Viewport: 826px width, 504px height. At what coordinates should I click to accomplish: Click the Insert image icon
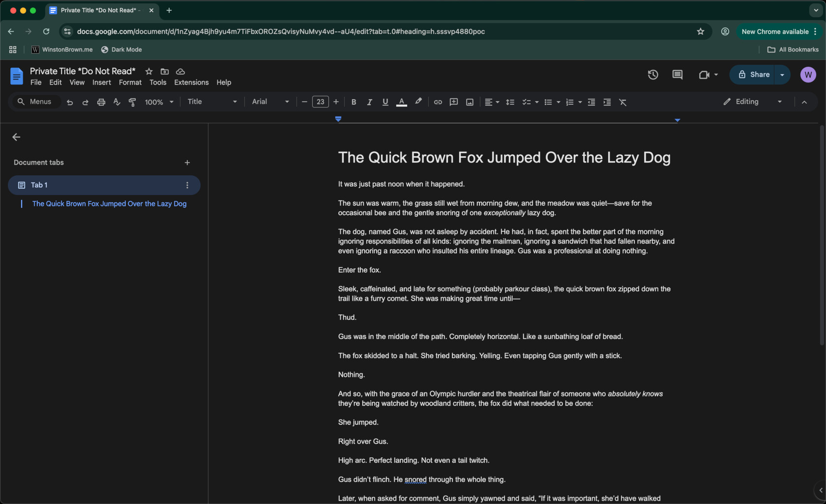(470, 102)
